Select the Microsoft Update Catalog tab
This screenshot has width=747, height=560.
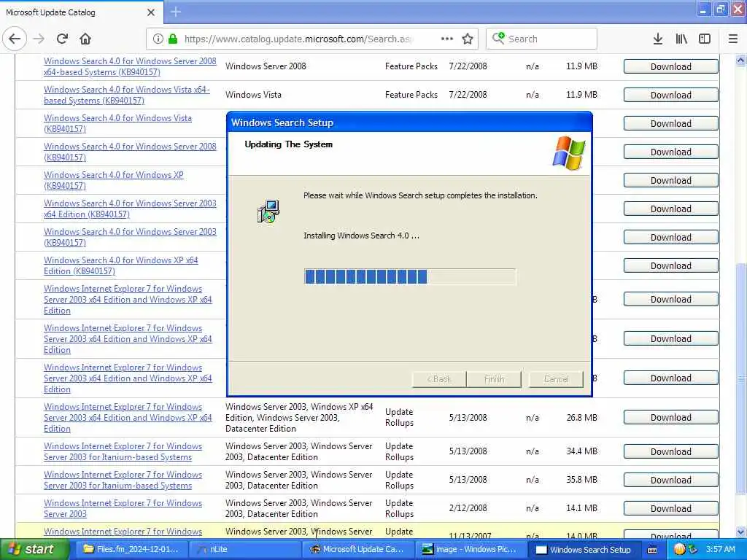[x=81, y=12]
